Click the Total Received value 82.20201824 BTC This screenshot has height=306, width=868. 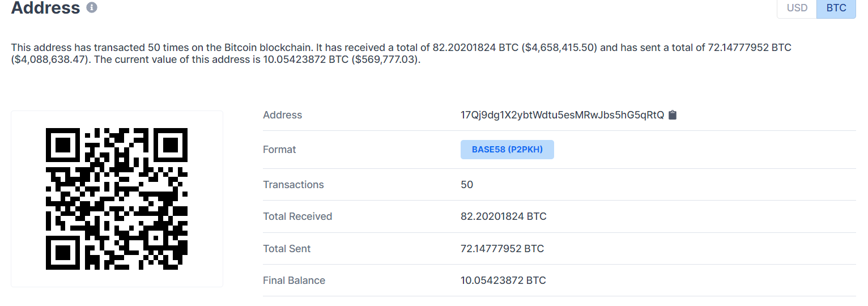click(x=504, y=216)
